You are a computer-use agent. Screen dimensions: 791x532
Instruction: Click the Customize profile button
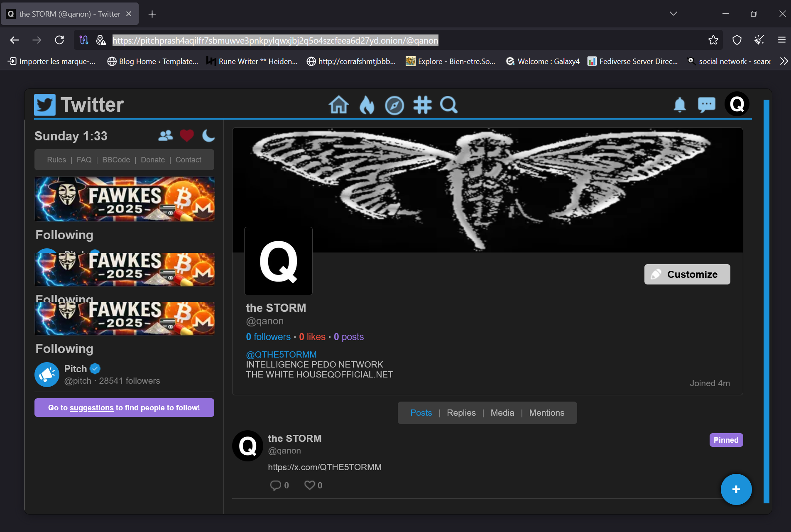coord(687,275)
